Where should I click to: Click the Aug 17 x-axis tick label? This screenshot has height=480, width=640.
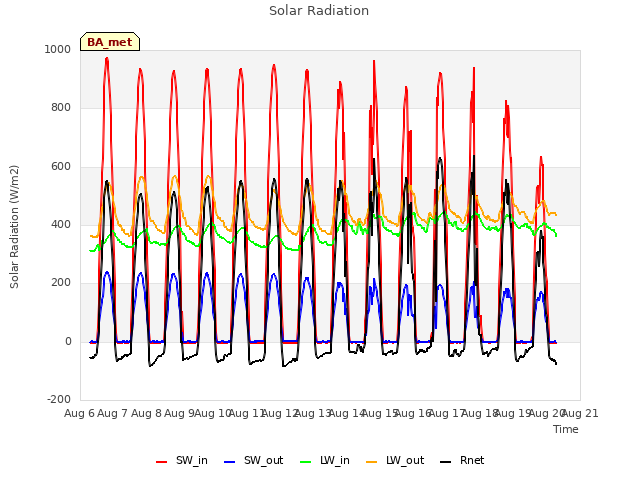pyautogui.click(x=446, y=413)
